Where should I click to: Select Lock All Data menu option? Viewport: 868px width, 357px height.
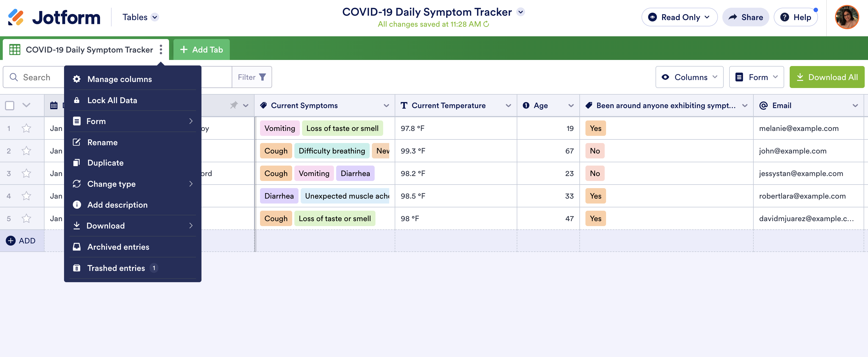pos(112,100)
